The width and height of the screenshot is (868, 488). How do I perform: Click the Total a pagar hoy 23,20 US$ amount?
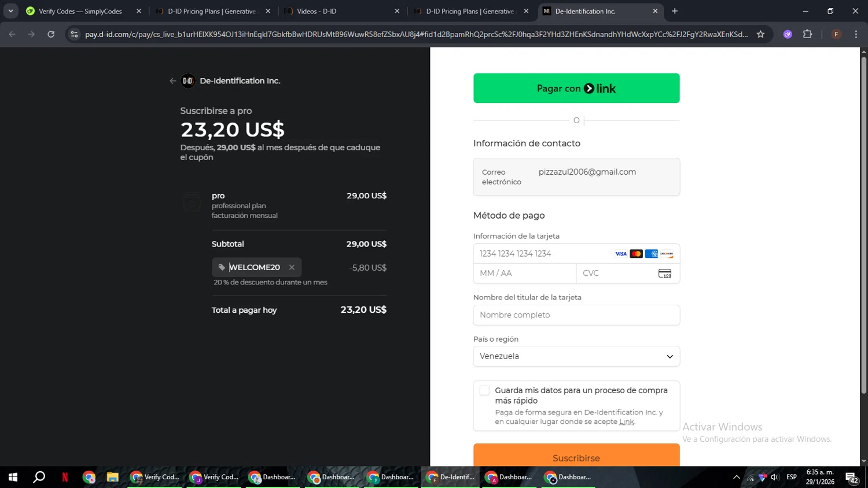click(x=363, y=310)
